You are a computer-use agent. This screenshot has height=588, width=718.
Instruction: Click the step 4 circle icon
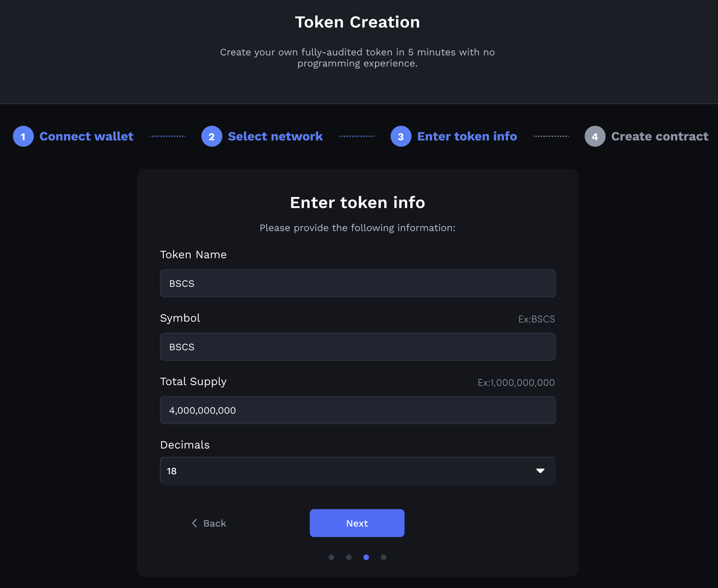(595, 136)
